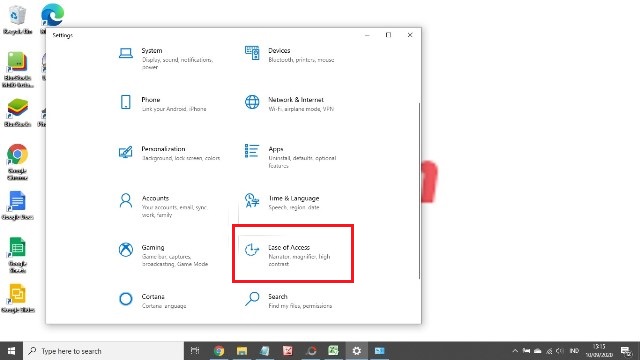Click the red square taskbar app
640x360 pixels.
coord(288,351)
